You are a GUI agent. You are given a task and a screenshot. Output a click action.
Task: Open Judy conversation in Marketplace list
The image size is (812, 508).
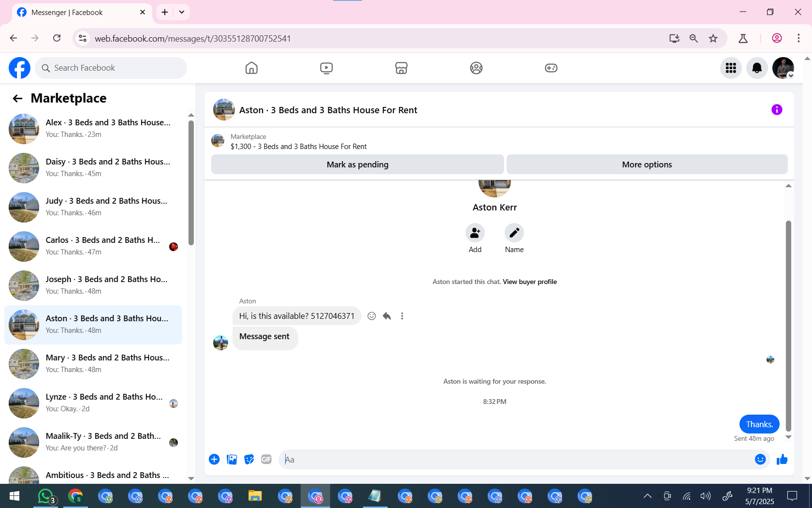click(93, 207)
